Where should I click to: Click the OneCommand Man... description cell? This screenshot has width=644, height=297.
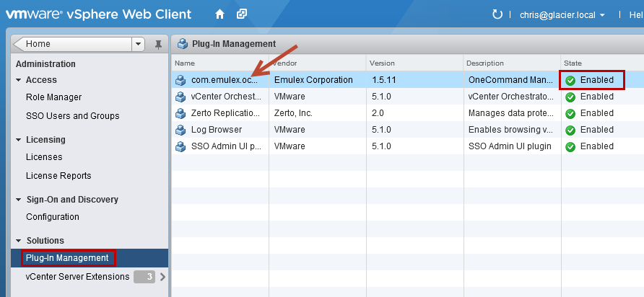click(512, 80)
